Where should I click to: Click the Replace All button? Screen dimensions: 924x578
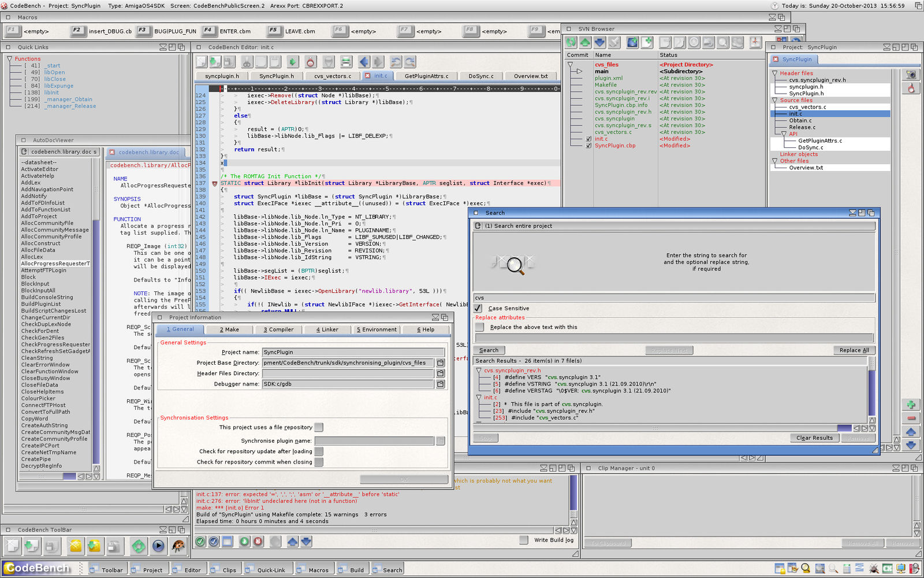coord(854,350)
